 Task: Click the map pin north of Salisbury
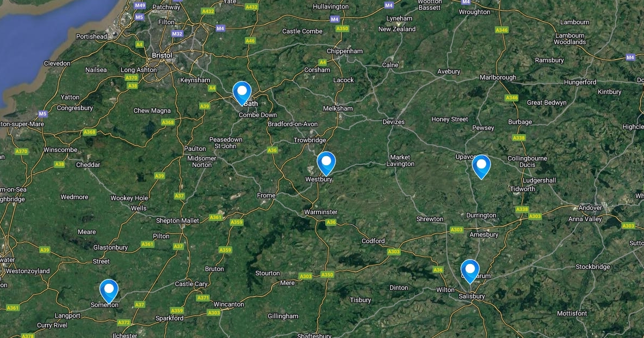(470, 271)
